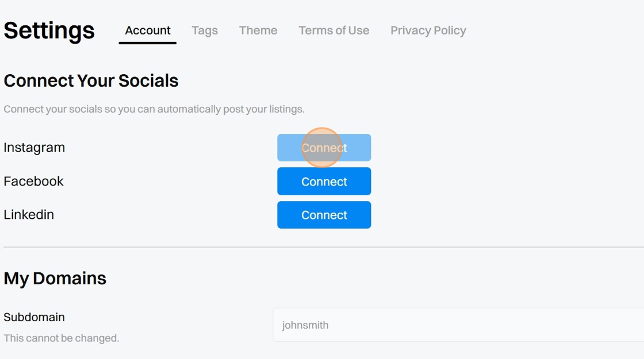
Task: Open the Tags tab
Action: [x=205, y=30]
